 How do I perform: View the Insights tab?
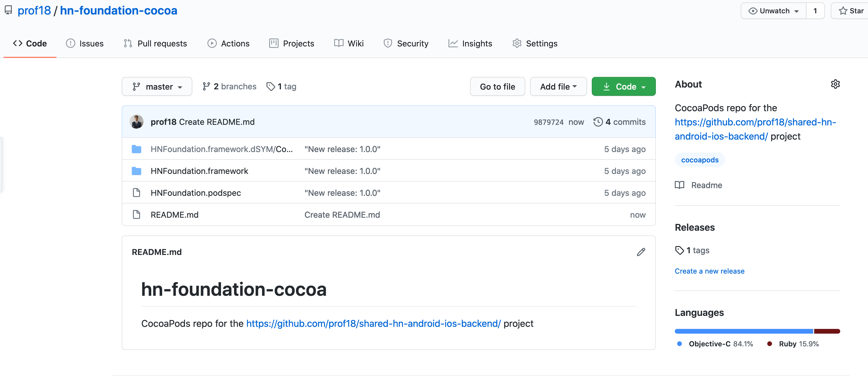pyautogui.click(x=470, y=43)
